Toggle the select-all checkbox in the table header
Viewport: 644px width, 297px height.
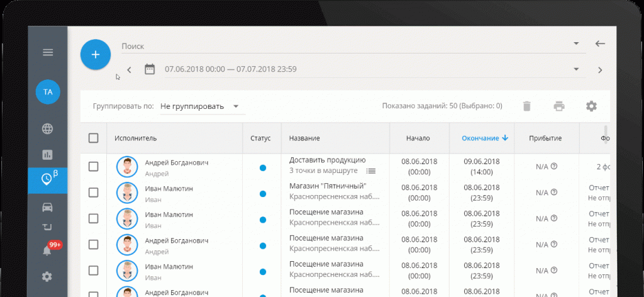point(94,138)
